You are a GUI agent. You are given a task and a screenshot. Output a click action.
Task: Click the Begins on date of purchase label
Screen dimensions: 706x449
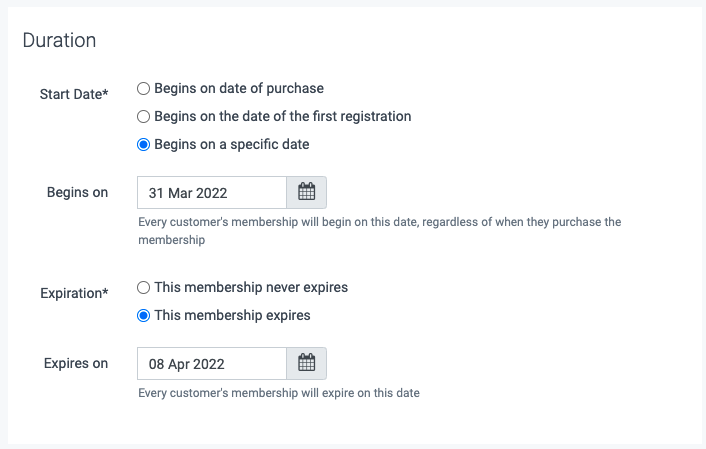coord(239,88)
